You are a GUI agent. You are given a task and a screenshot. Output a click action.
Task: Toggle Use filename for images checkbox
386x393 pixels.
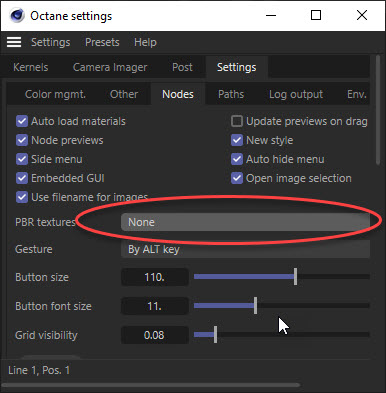(22, 197)
